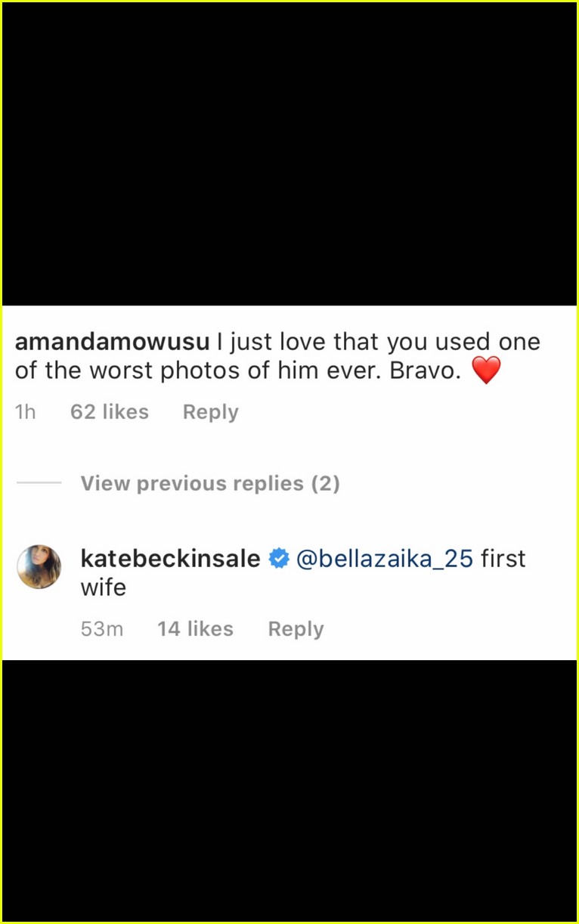Click the line beside View previous replies
Image resolution: width=579 pixels, height=924 pixels.
(x=39, y=482)
